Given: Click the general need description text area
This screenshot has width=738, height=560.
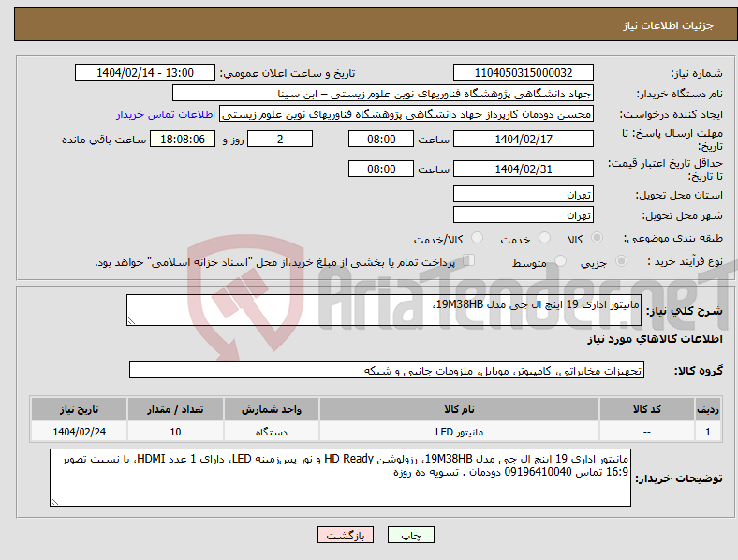Looking at the screenshot, I should coord(384,310).
